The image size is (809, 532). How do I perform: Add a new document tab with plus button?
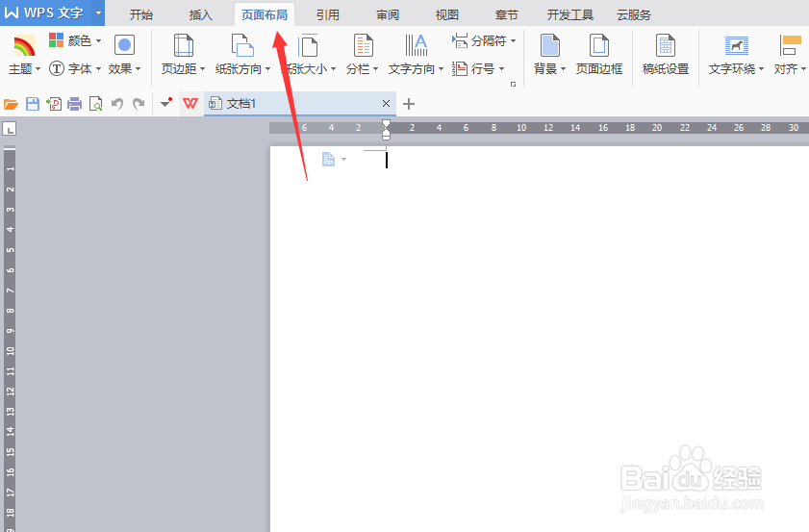pos(409,104)
